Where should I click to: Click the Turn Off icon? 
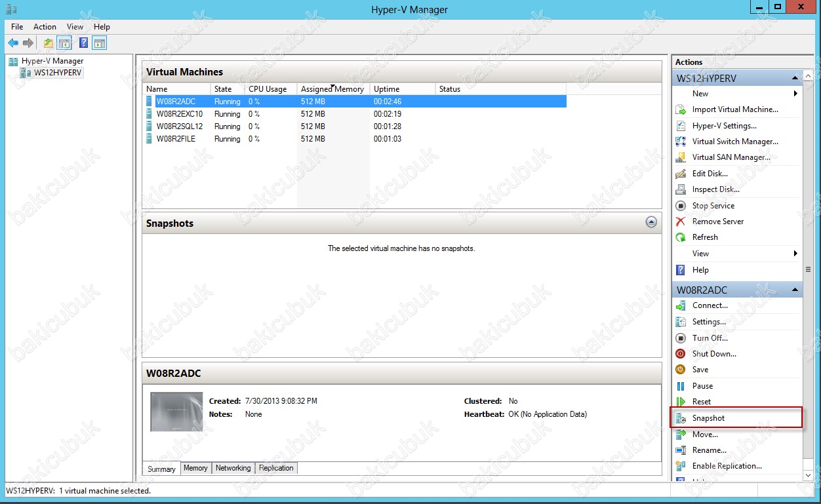(x=681, y=338)
